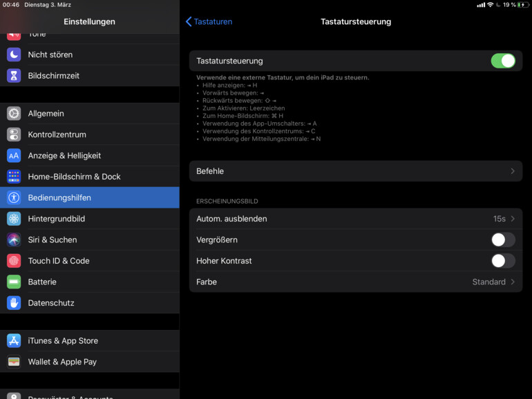
Task: Open Bildschirmzeit hourglass icon
Action: pyautogui.click(x=14, y=76)
